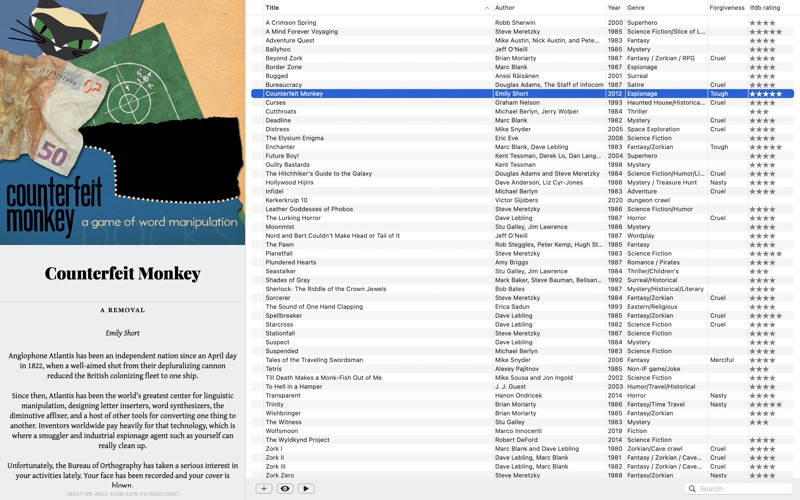Open the Counterfeit Monkey cover image
Viewport: 800px width, 500px height.
[x=122, y=122]
